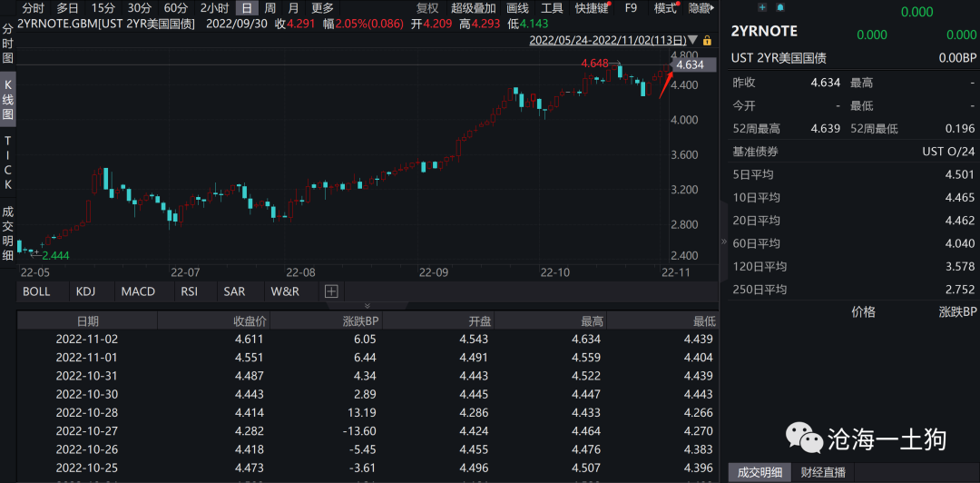
Task: Open the 财经直播 tab at bottom right
Action: (x=822, y=472)
